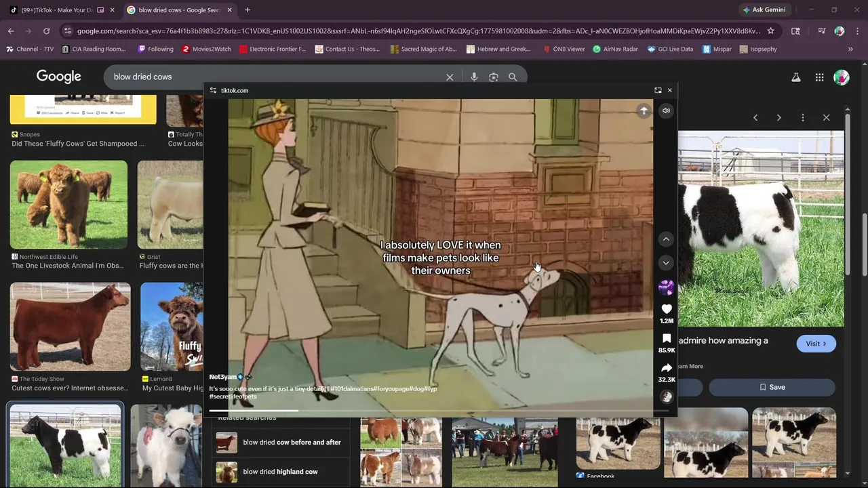Open the spinning music disc icon

(x=667, y=397)
